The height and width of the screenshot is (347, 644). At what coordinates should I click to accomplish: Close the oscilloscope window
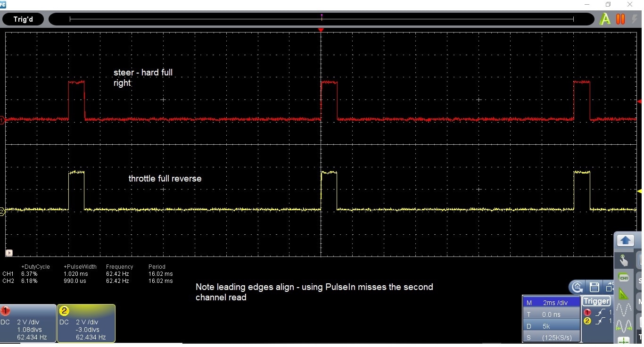(x=630, y=4)
